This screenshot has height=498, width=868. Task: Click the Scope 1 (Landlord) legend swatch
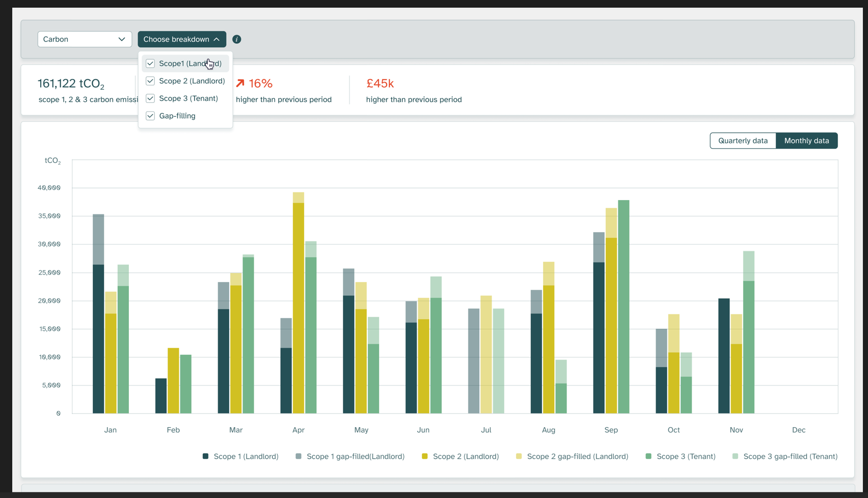(x=206, y=456)
